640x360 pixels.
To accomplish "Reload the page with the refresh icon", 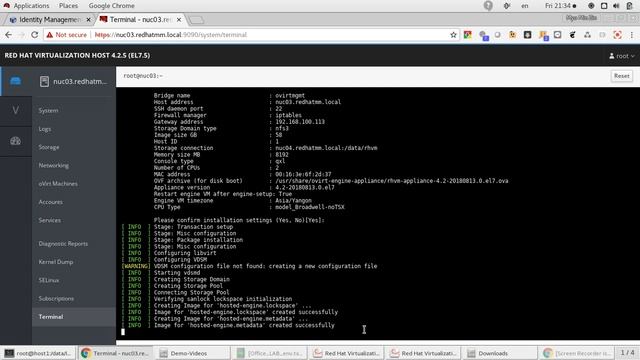I will coord(35,35).
